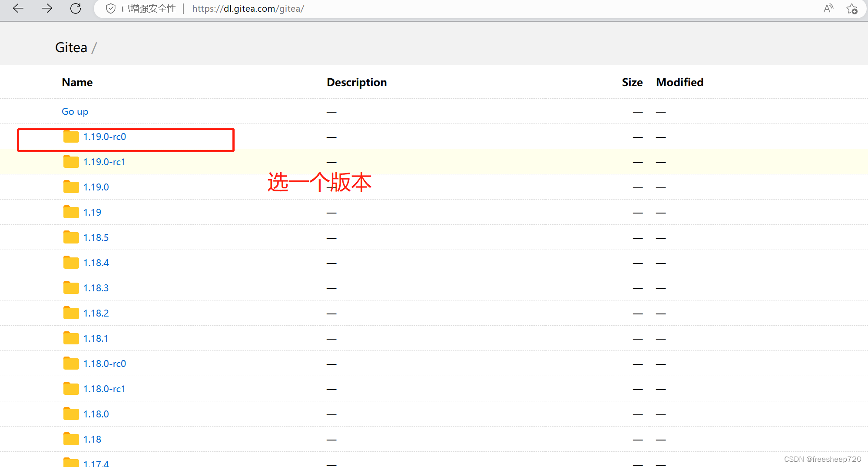Click the folder icon beside 1.18.4

click(71, 263)
